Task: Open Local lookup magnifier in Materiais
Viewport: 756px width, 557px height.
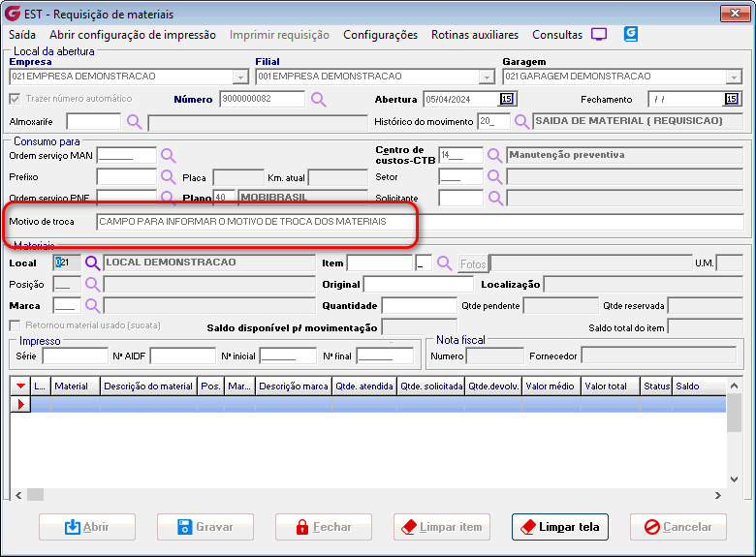Action: pos(92,263)
